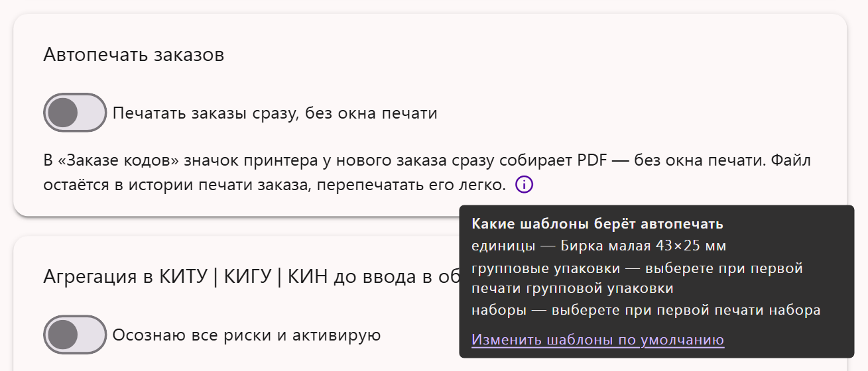
Task: Click the info icon after "перепечатать его легко"
Action: click(524, 184)
